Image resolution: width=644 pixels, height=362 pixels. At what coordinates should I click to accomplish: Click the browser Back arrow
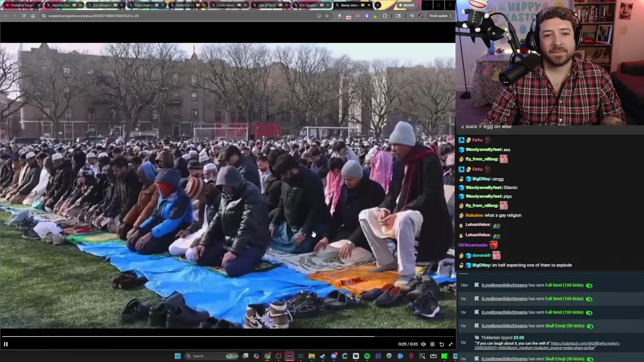6,16
